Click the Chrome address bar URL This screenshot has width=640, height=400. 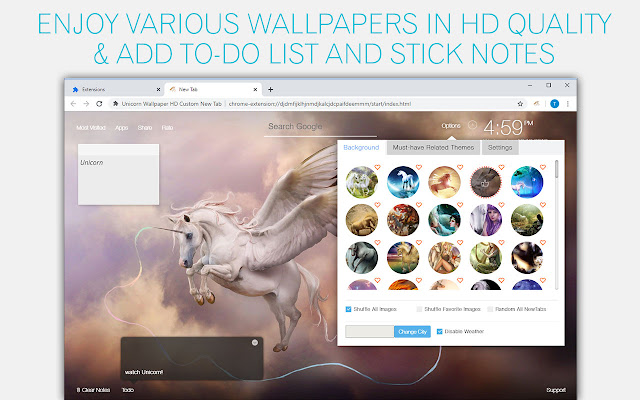pos(320,104)
